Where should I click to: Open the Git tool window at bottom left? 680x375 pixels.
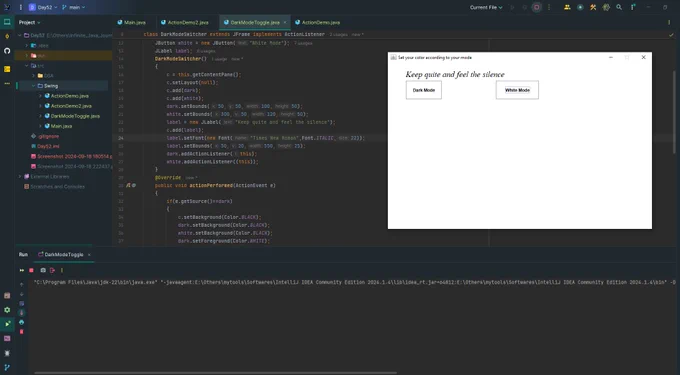click(x=7, y=368)
